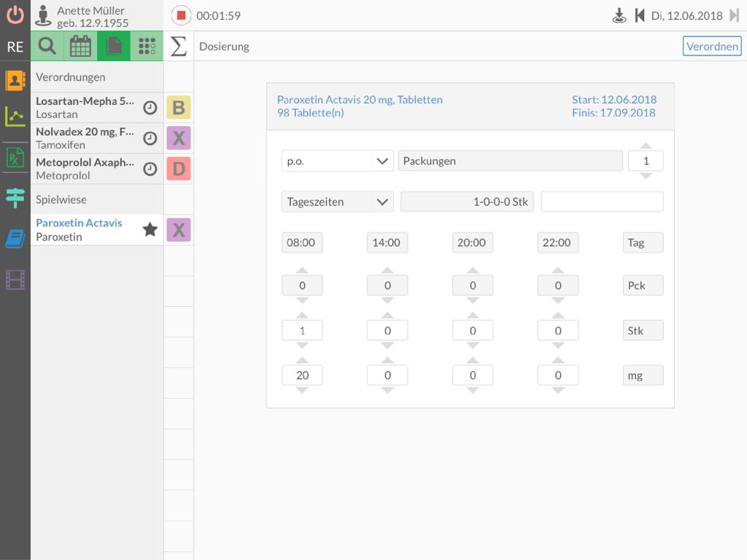Screen dimensions: 747x560
Task: Select the Metoprolol Axapharm row
Action: [x=97, y=168]
